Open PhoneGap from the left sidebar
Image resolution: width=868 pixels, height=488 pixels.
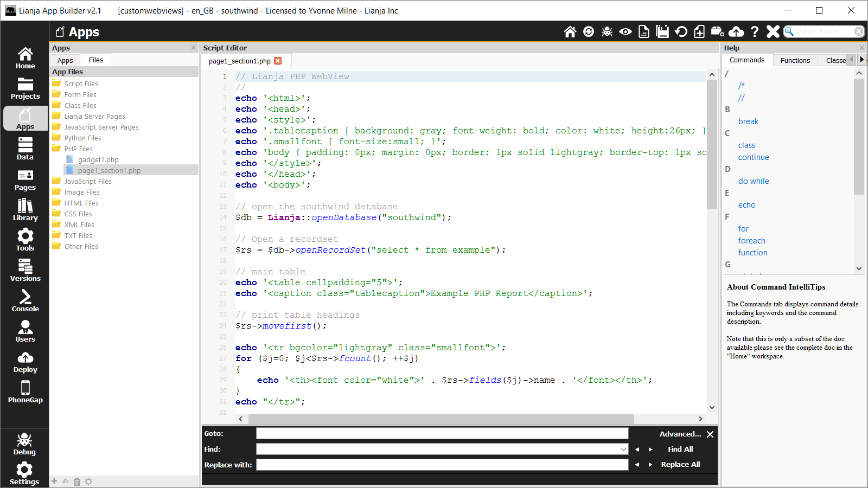pos(25,391)
